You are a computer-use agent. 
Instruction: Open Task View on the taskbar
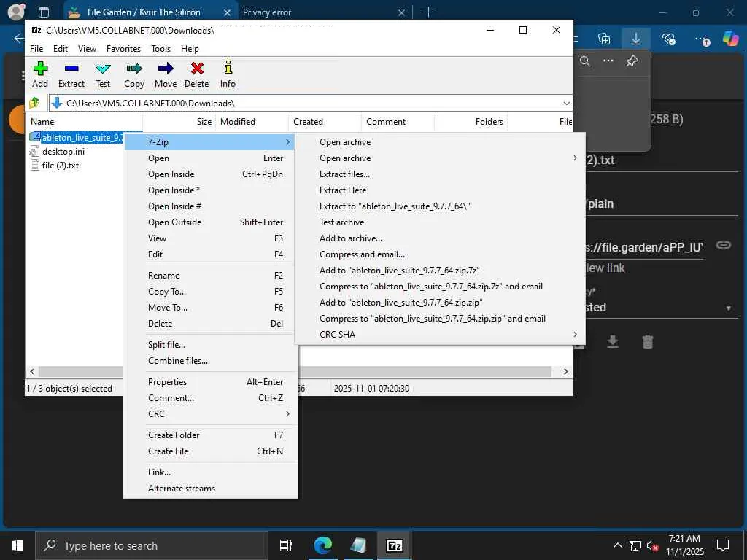click(x=286, y=545)
